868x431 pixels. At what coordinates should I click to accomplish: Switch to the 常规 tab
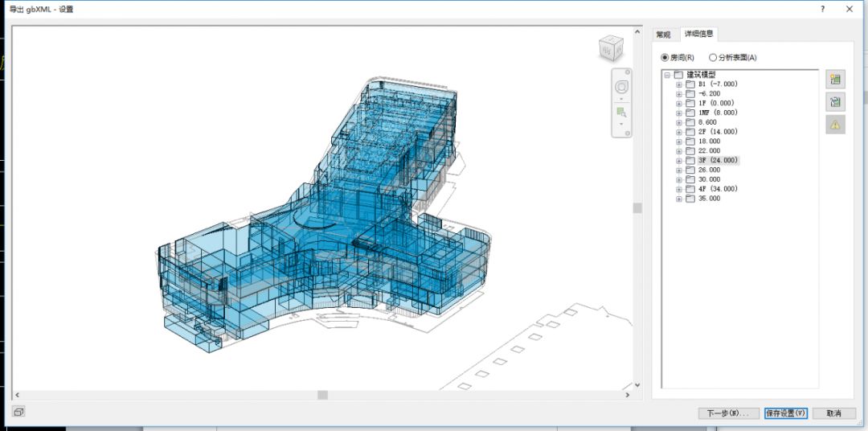663,35
